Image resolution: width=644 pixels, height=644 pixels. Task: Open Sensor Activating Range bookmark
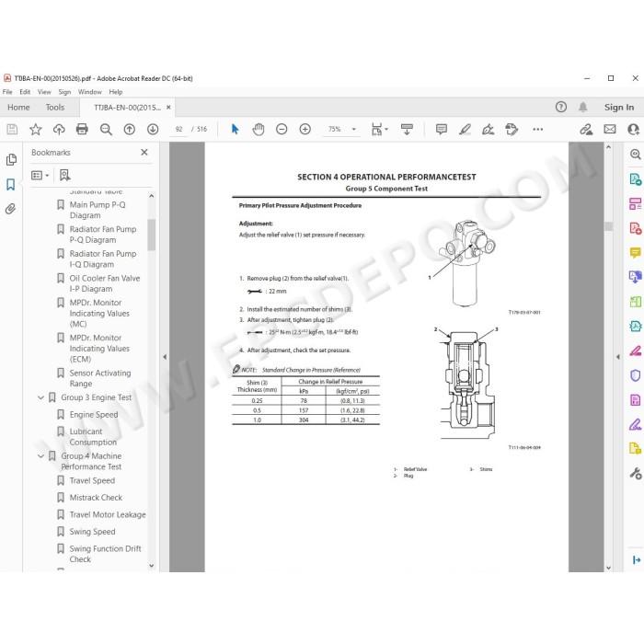point(100,378)
